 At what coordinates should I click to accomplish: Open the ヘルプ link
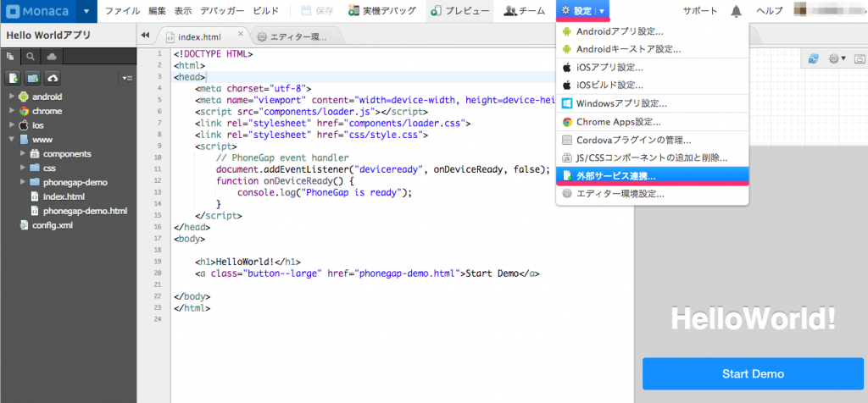pyautogui.click(x=770, y=11)
